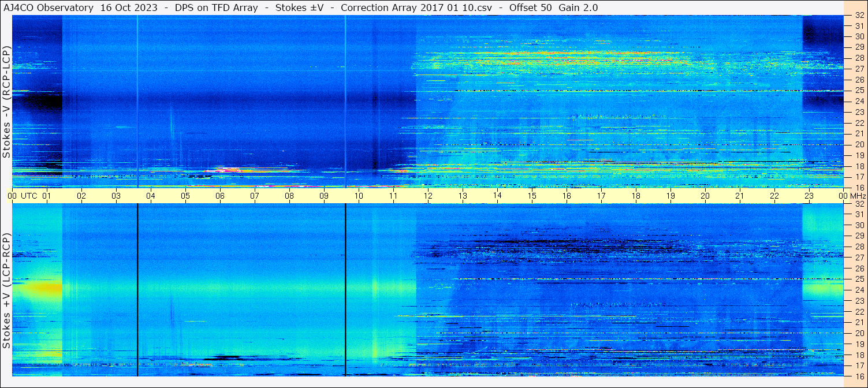Click the 24 MHz label of upper spectrogram
Viewport: 868px width, 388px height.
[x=859, y=102]
